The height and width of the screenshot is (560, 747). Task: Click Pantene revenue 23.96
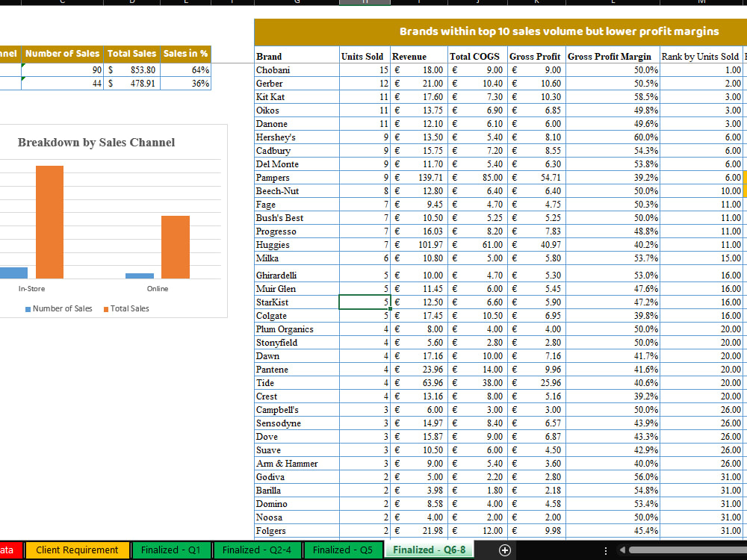click(x=419, y=370)
